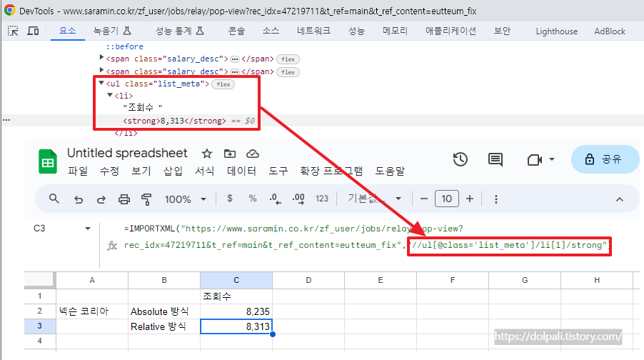Click the search menus magnifier icon
This screenshot has height=360, width=644.
pos(54,199)
